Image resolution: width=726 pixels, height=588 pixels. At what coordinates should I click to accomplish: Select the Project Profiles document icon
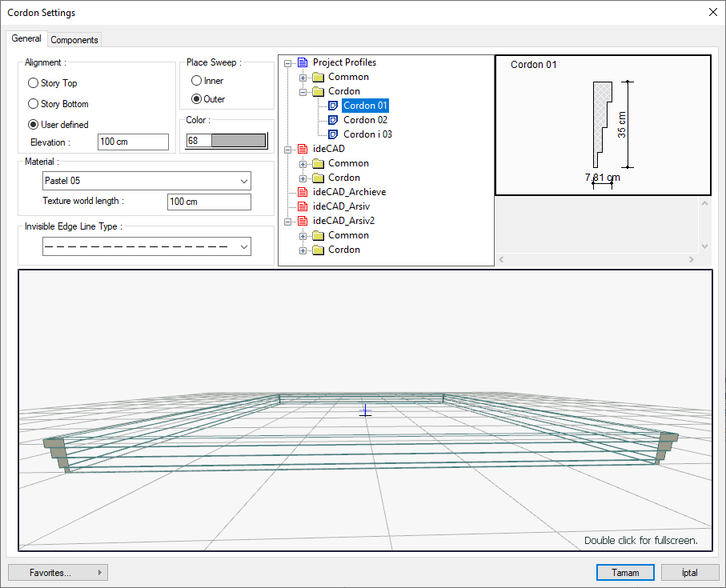point(303,62)
